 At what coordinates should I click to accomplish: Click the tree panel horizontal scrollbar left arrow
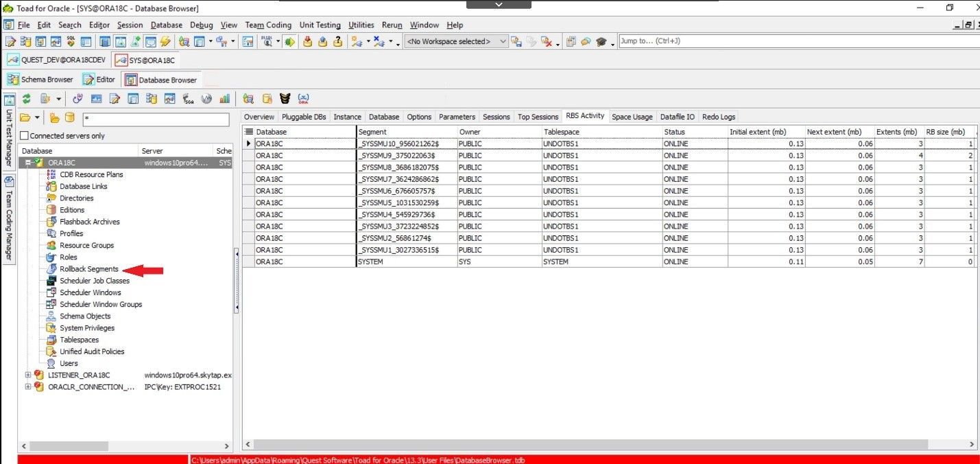[x=25, y=446]
